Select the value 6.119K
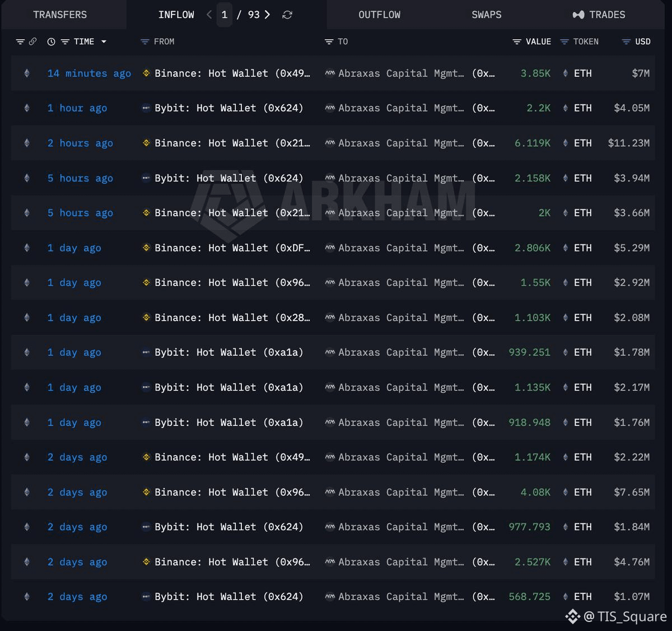This screenshot has width=672, height=631. pos(533,143)
